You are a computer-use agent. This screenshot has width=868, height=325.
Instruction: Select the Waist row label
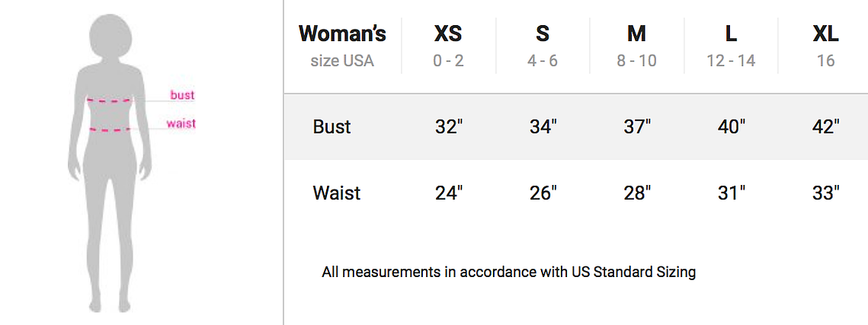pyautogui.click(x=337, y=193)
